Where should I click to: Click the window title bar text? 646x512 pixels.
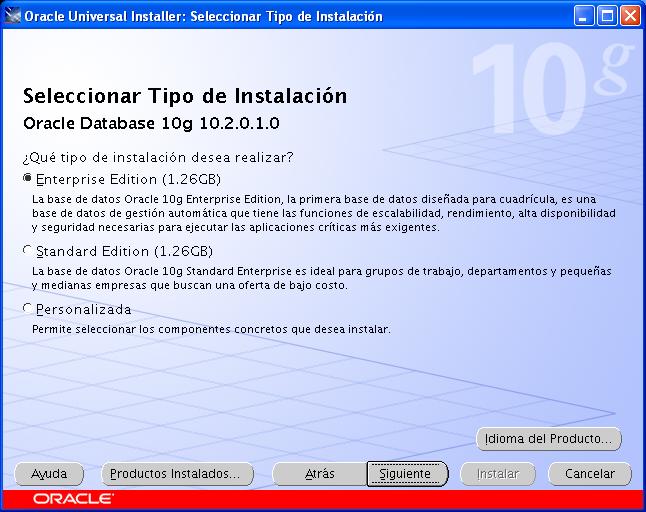tap(204, 16)
